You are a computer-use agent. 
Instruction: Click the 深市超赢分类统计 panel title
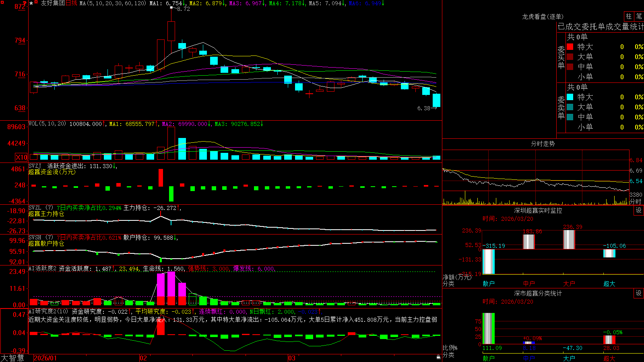point(538,293)
